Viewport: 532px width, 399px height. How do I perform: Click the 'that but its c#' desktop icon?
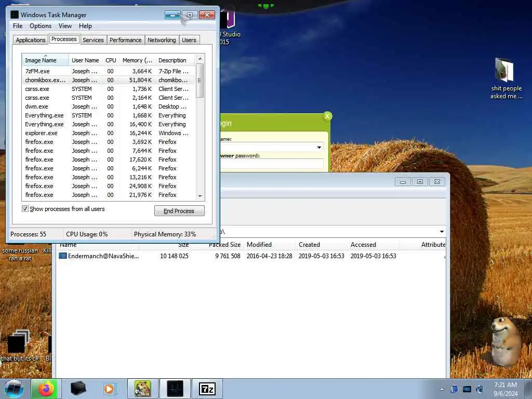(x=19, y=345)
